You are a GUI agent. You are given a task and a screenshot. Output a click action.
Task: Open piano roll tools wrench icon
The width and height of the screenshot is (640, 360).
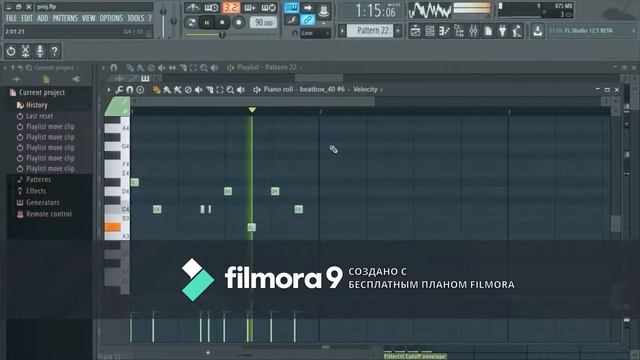119,89
